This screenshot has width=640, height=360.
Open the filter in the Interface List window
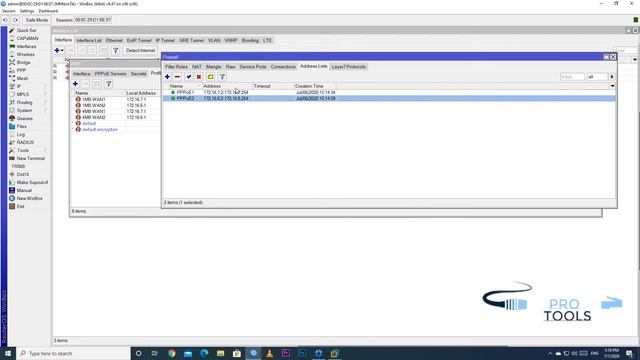pyautogui.click(x=116, y=50)
